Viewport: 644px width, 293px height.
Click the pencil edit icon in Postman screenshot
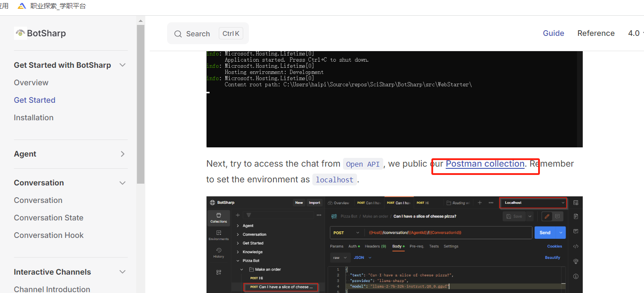[x=547, y=216]
